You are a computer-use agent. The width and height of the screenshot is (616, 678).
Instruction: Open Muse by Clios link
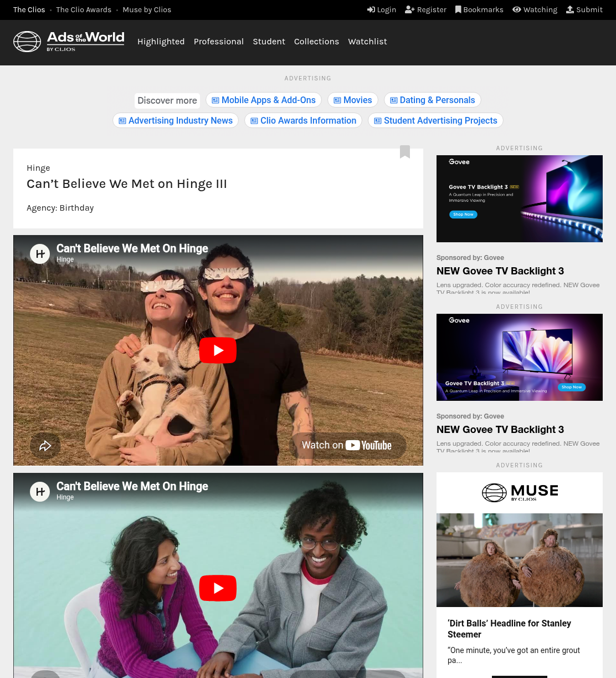(147, 9)
